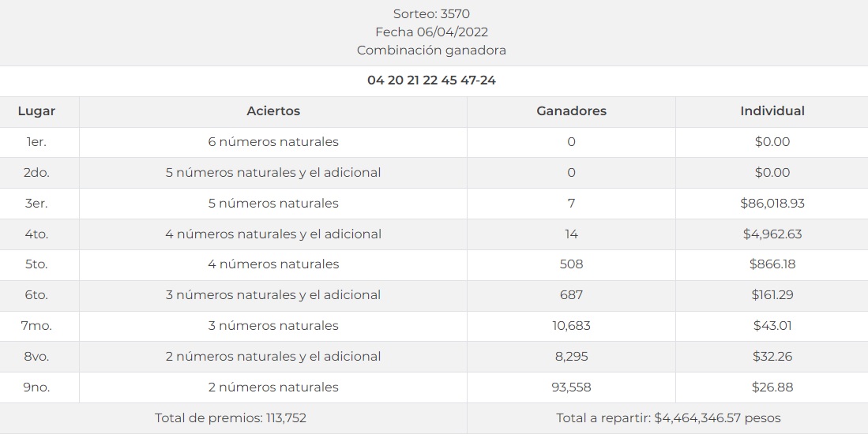This screenshot has height=438, width=868.
Task: Click the 6 números naturales cell
Action: click(273, 142)
